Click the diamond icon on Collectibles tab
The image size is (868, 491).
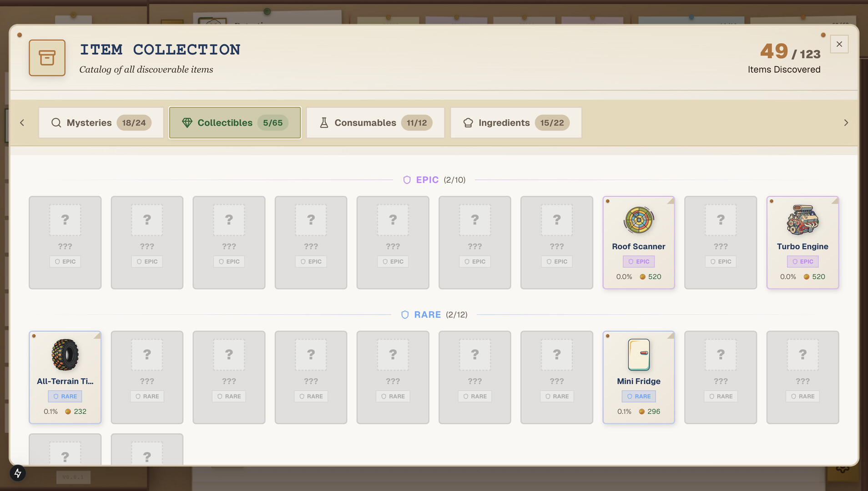(187, 122)
